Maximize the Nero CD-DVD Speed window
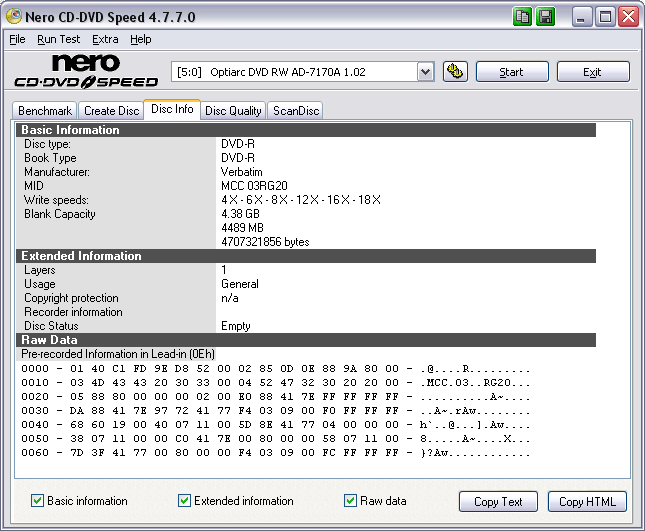 (x=605, y=17)
